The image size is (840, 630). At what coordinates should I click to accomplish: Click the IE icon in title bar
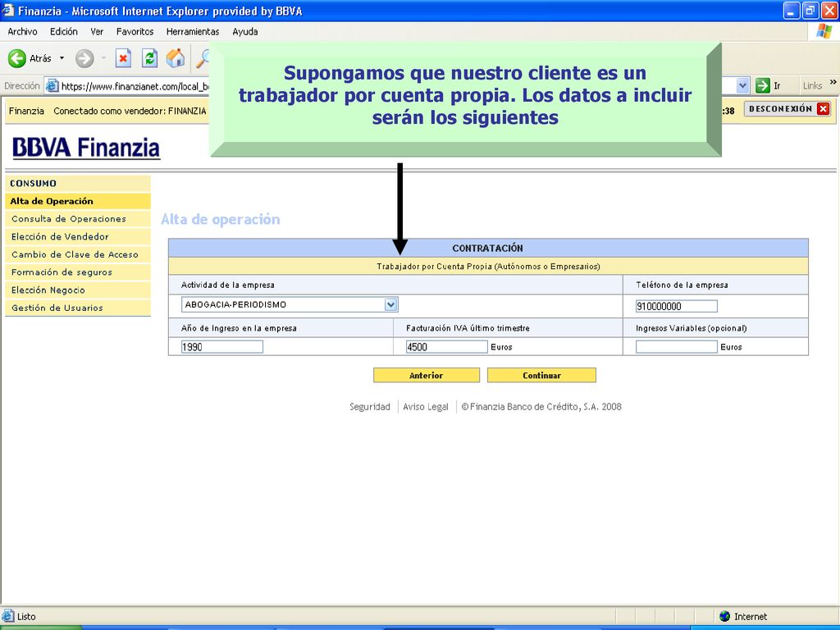8,11
